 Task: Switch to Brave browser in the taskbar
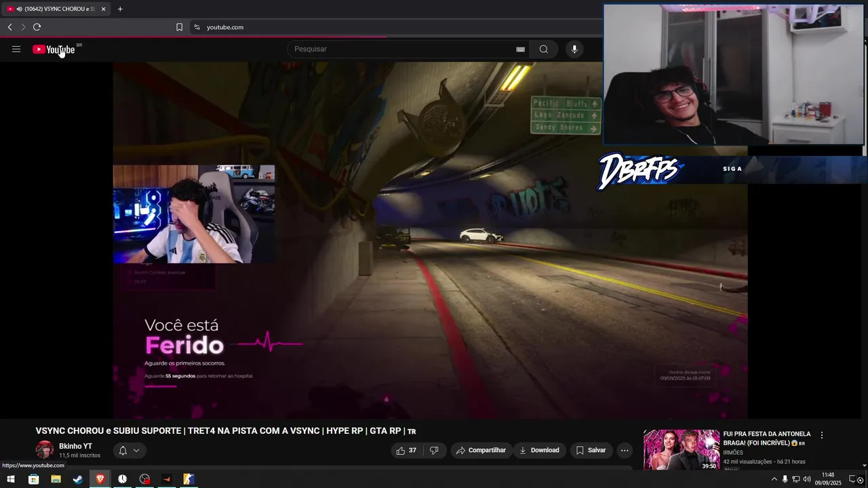point(100,479)
